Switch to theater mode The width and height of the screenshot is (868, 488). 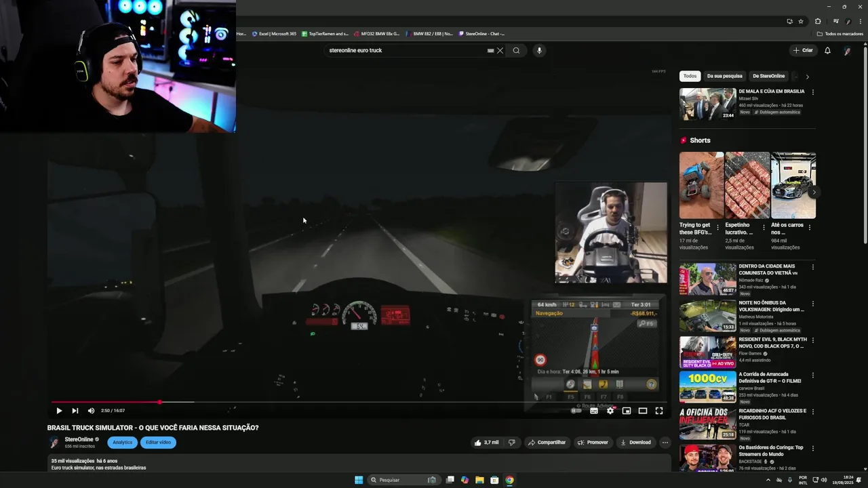pyautogui.click(x=643, y=411)
